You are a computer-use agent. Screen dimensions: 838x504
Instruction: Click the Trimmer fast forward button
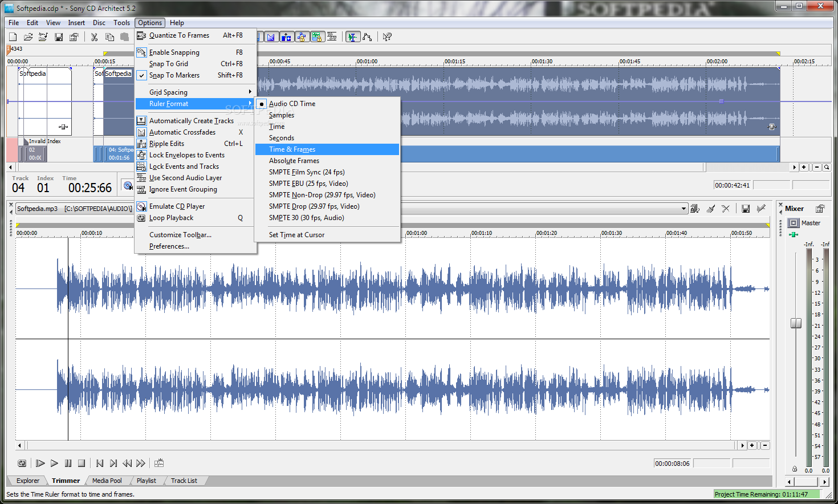pos(141,463)
